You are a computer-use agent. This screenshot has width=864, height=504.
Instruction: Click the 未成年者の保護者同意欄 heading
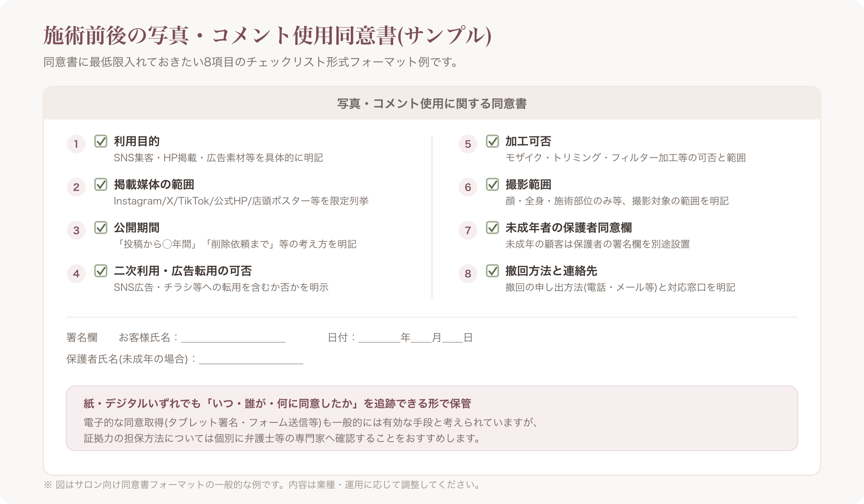(x=569, y=228)
